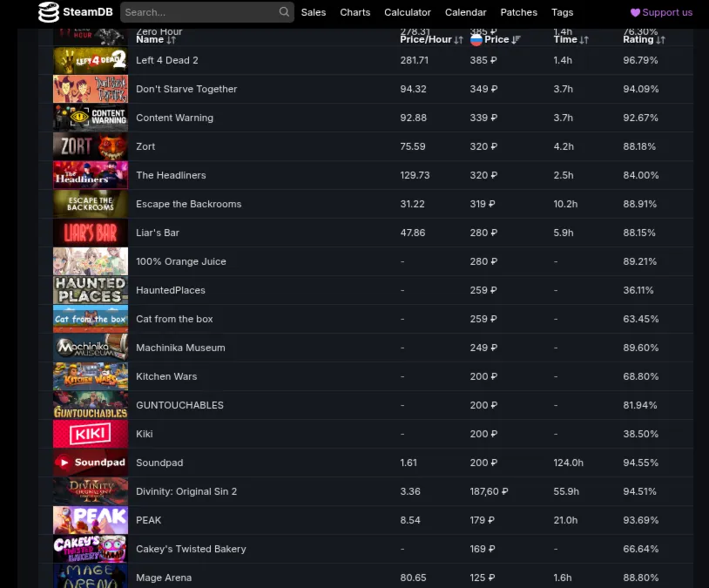
Task: Open the Sales menu item
Action: (314, 12)
